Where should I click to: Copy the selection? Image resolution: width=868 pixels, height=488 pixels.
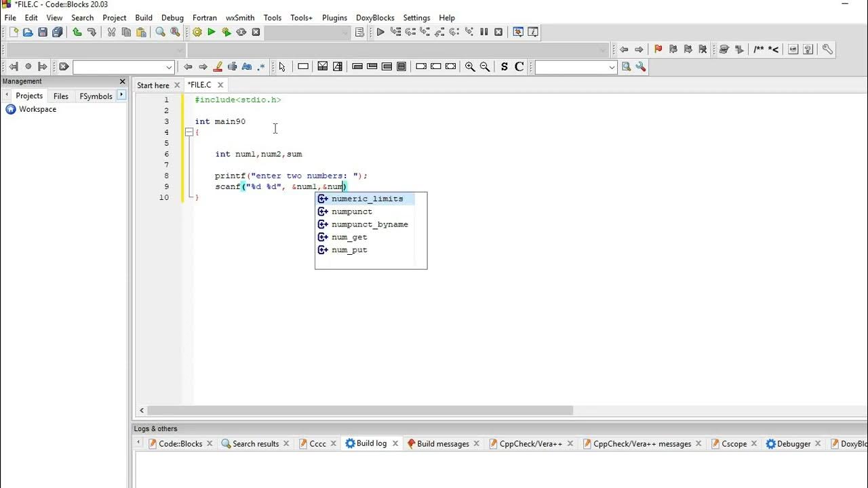tap(126, 32)
